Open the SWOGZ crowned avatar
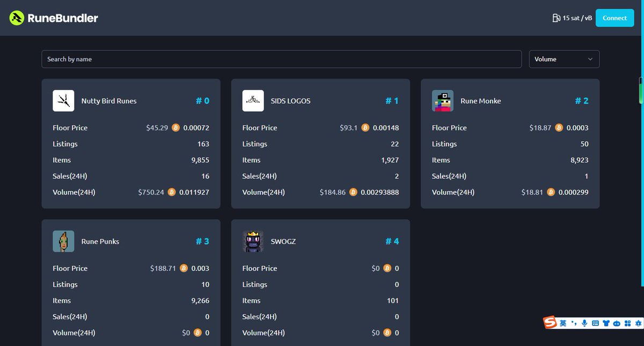 [253, 241]
